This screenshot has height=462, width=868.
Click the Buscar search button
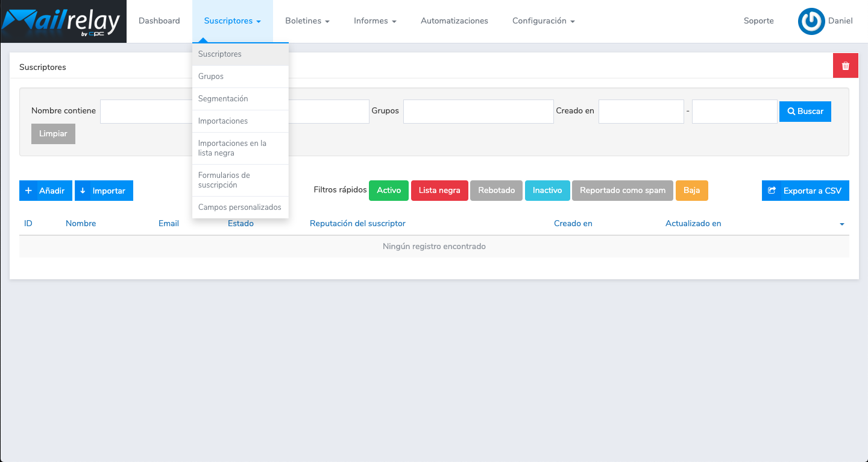coord(805,112)
